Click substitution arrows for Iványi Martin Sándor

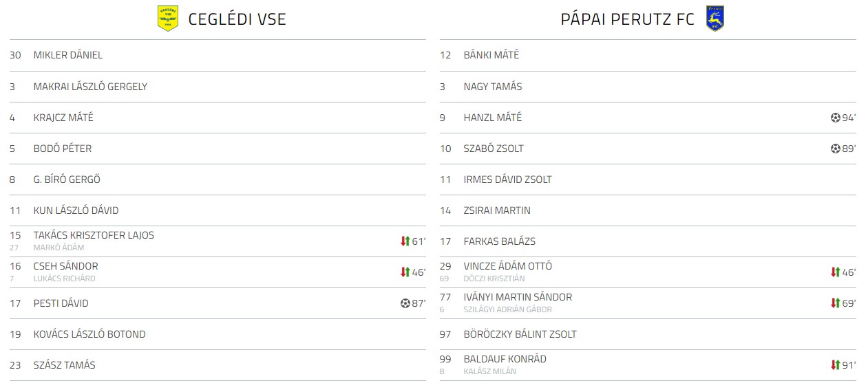click(x=835, y=303)
